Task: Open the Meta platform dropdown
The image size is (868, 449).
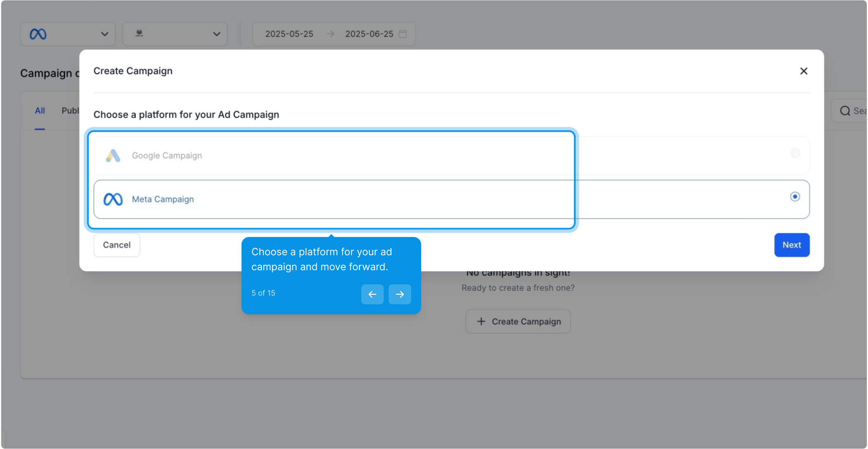Action: pyautogui.click(x=68, y=34)
